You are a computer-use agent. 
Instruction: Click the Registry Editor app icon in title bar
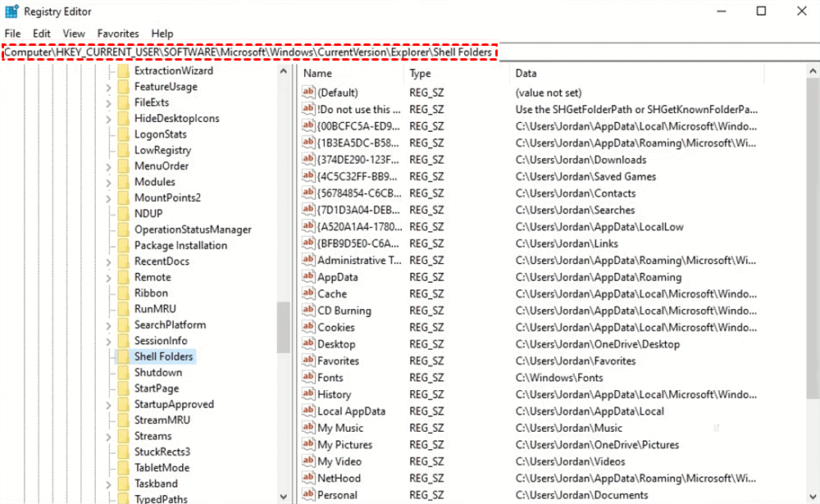pyautogui.click(x=11, y=11)
